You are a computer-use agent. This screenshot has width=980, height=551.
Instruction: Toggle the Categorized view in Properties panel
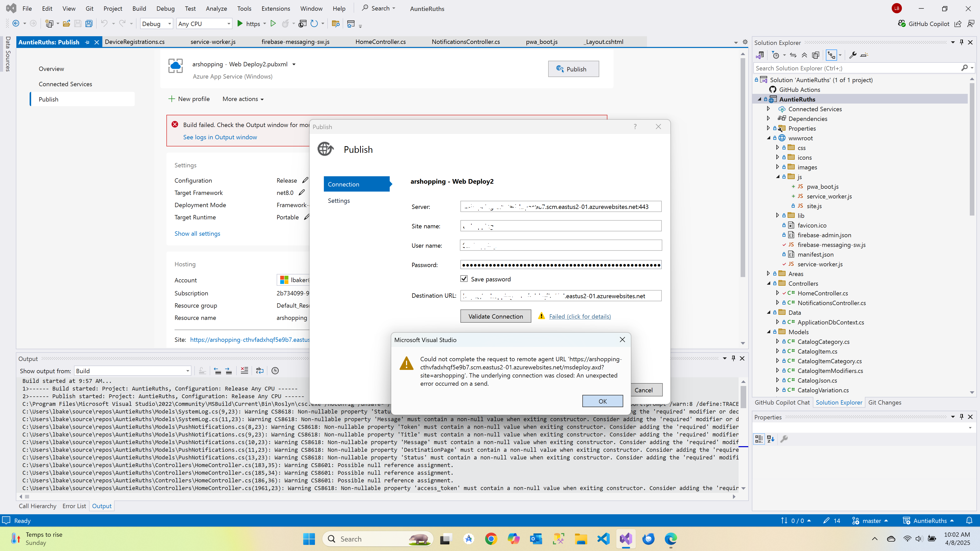click(758, 439)
